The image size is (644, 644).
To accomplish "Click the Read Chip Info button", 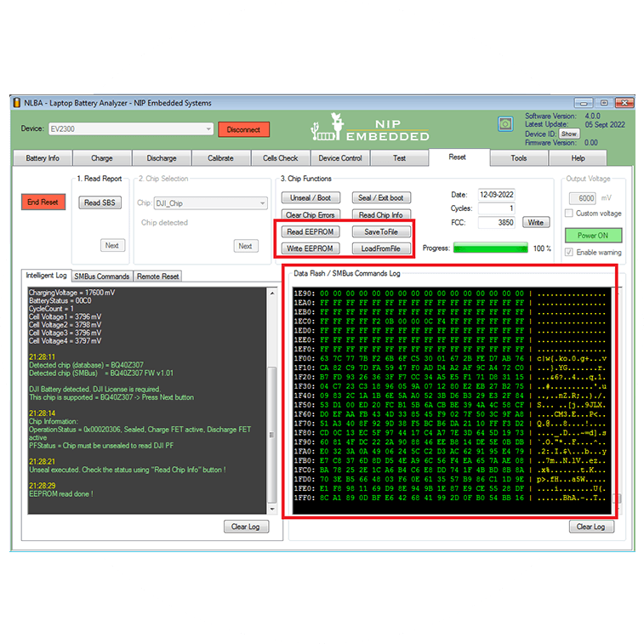I will coord(381,214).
